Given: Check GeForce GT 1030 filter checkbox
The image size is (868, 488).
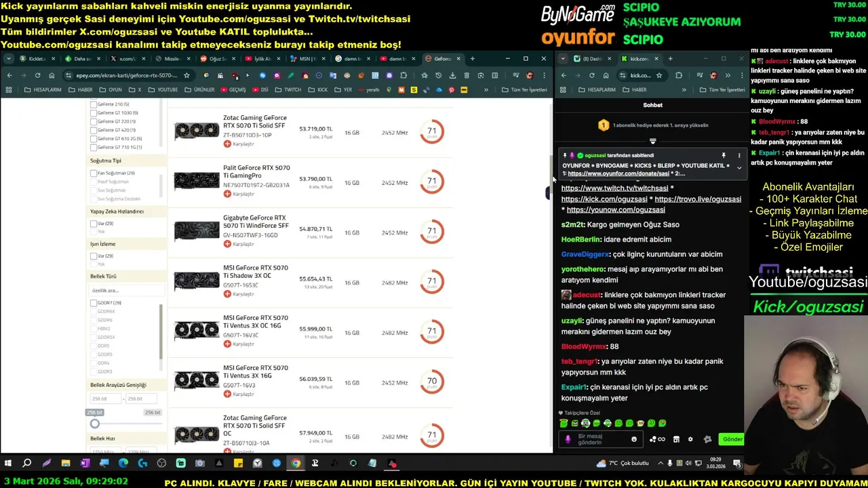Looking at the screenshot, I should click(94, 113).
